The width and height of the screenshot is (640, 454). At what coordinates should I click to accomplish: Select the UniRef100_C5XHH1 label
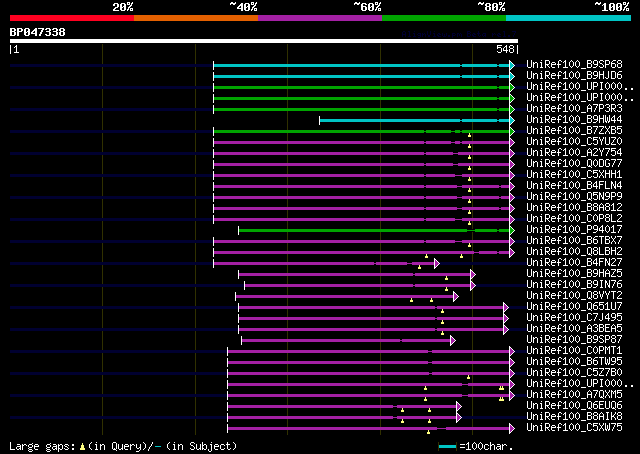574,175
